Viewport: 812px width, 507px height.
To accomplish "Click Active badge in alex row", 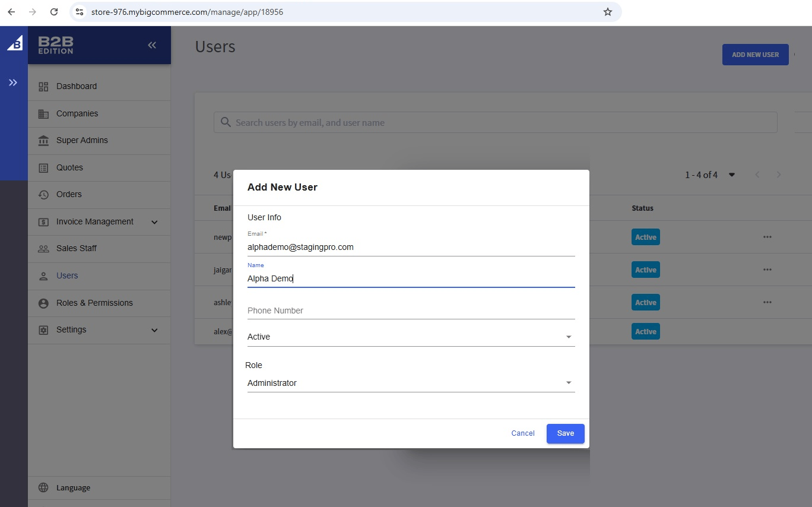I will point(646,331).
